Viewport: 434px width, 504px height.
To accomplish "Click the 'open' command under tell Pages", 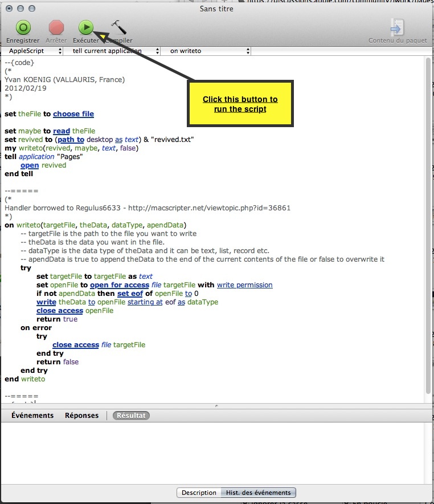I will click(x=30, y=165).
